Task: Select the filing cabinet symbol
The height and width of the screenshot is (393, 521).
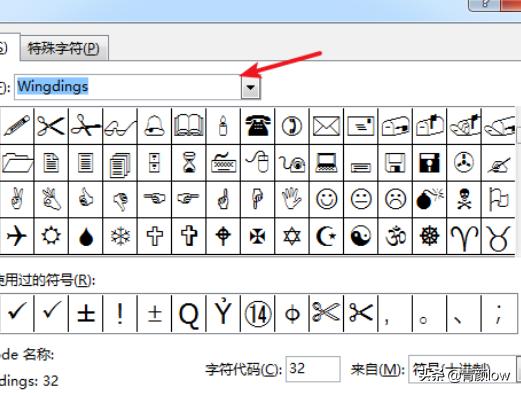Action: [x=154, y=162]
